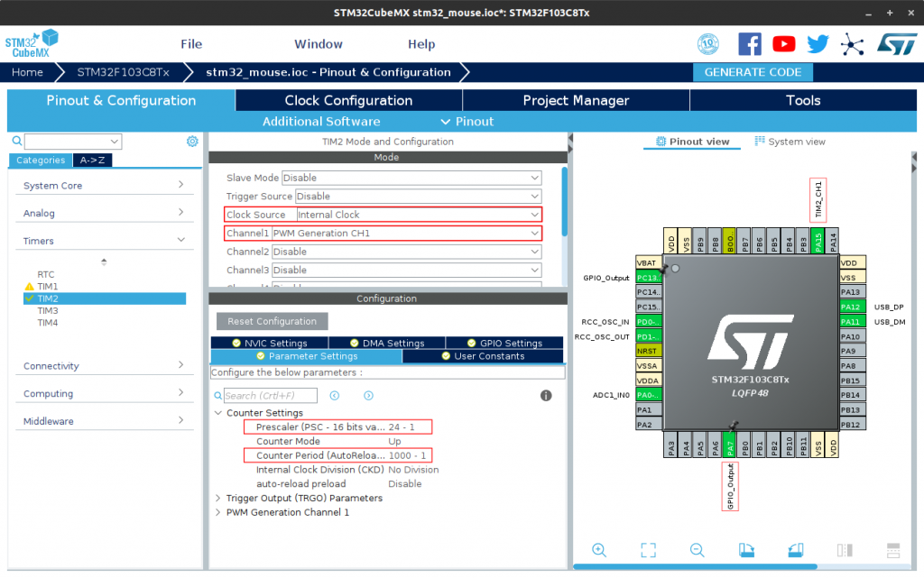
Task: Open Additional Software
Action: (321, 121)
